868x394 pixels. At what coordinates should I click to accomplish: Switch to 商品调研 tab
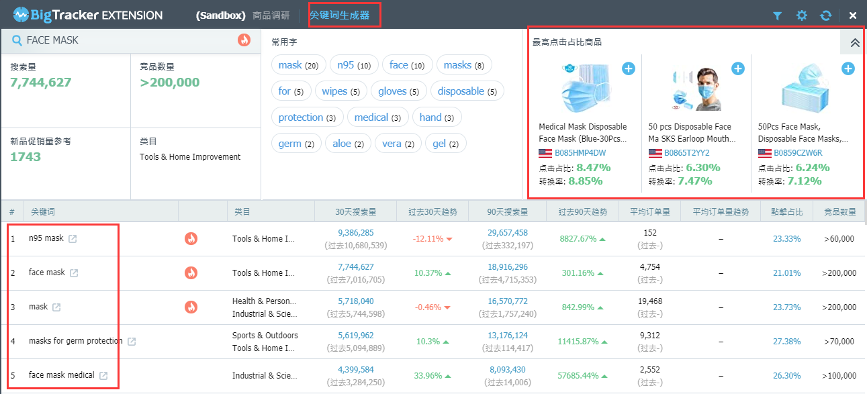tap(270, 15)
